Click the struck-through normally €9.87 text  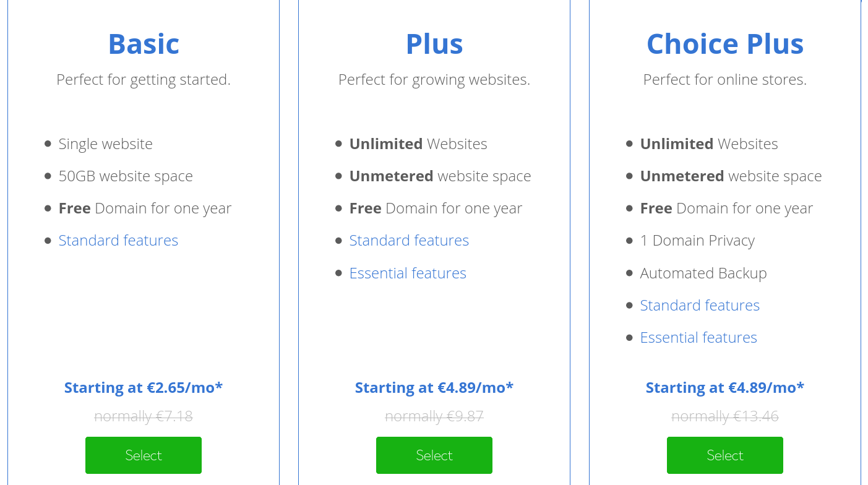point(434,417)
